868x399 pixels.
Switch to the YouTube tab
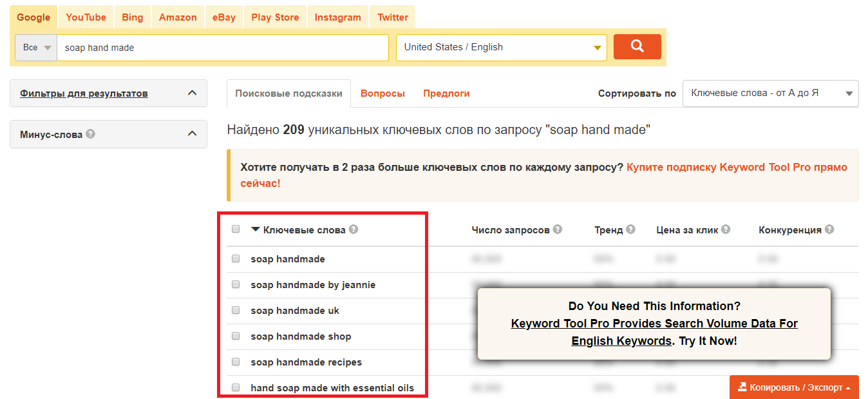click(86, 17)
